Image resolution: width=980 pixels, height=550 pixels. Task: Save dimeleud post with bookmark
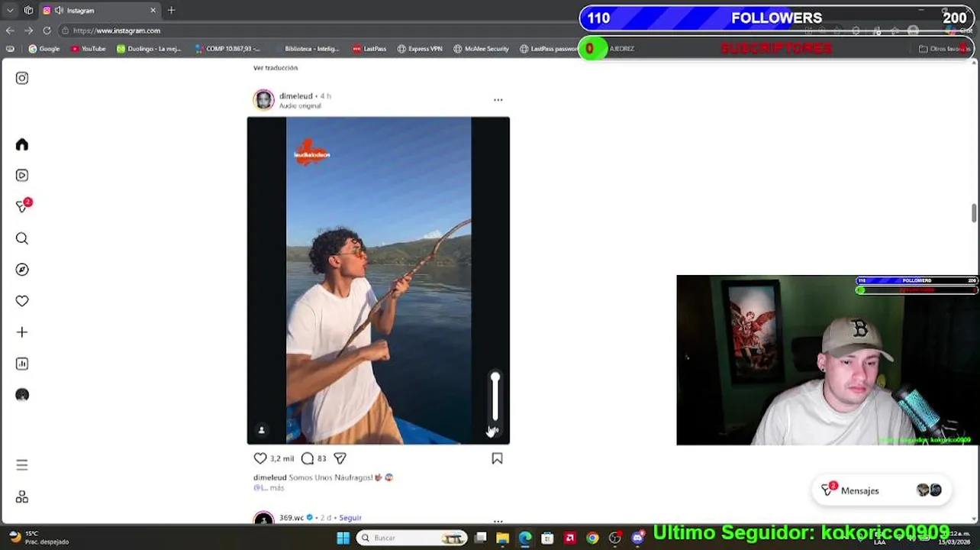pyautogui.click(x=497, y=458)
